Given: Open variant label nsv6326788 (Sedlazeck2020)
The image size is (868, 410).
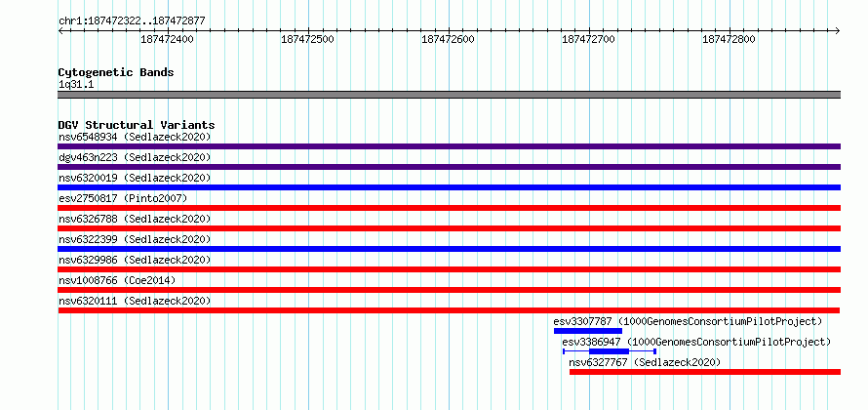Looking at the screenshot, I should (x=135, y=219).
